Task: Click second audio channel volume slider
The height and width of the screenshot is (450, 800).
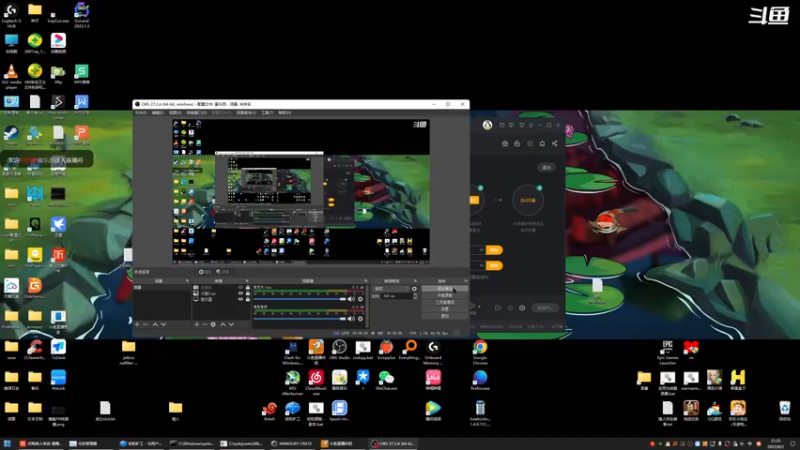Action: [299, 319]
